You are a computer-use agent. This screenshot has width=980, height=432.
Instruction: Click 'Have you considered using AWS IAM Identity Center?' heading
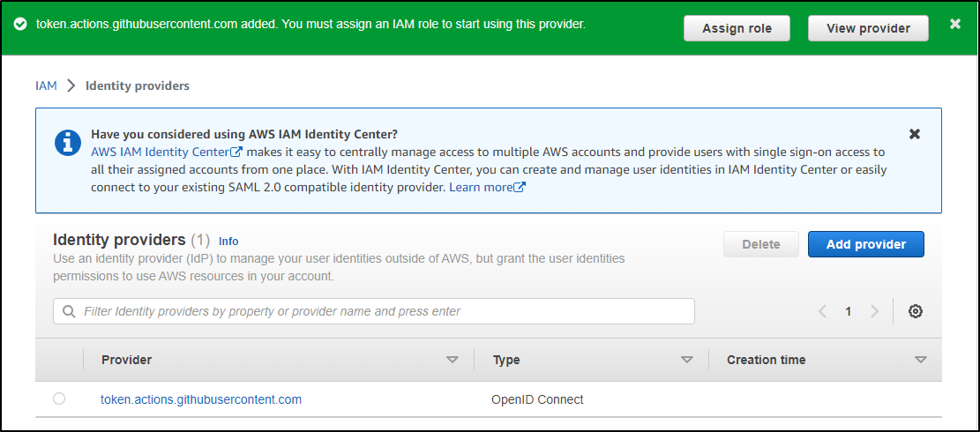click(x=244, y=134)
